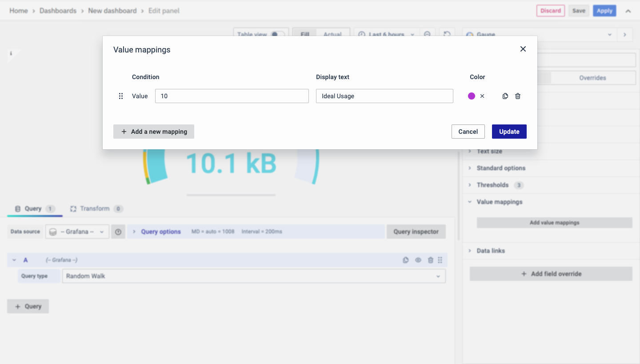Switch to the Transform tab
The width and height of the screenshot is (640, 364).
click(x=95, y=208)
